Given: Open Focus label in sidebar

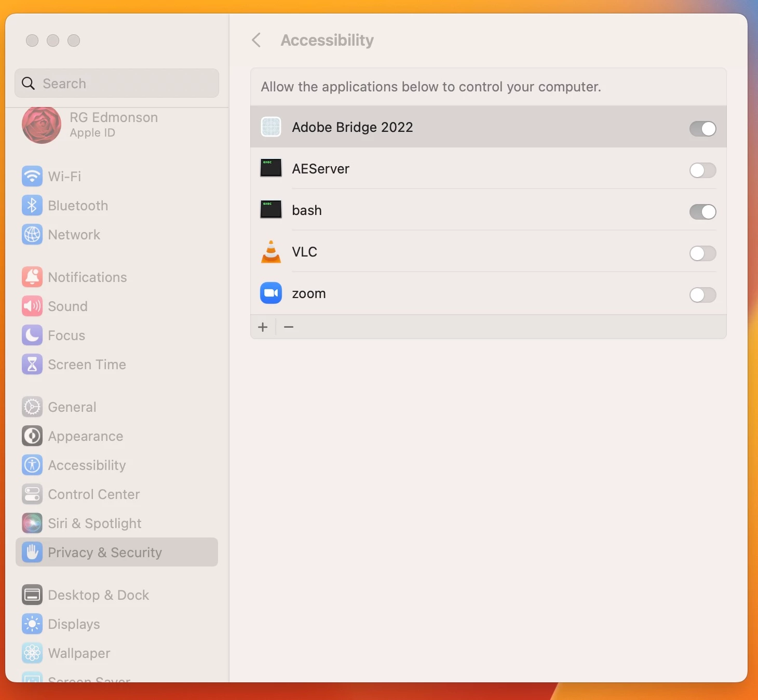Looking at the screenshot, I should coord(66,335).
